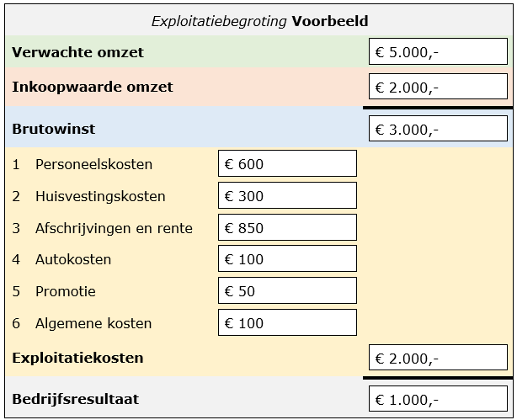Select the Afschrijvingen en rente label
Screen dimensions: 517x420
(x=114, y=228)
